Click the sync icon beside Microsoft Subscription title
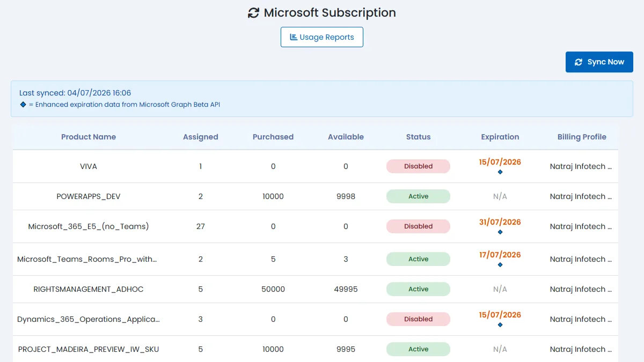644x362 pixels. coord(253,13)
